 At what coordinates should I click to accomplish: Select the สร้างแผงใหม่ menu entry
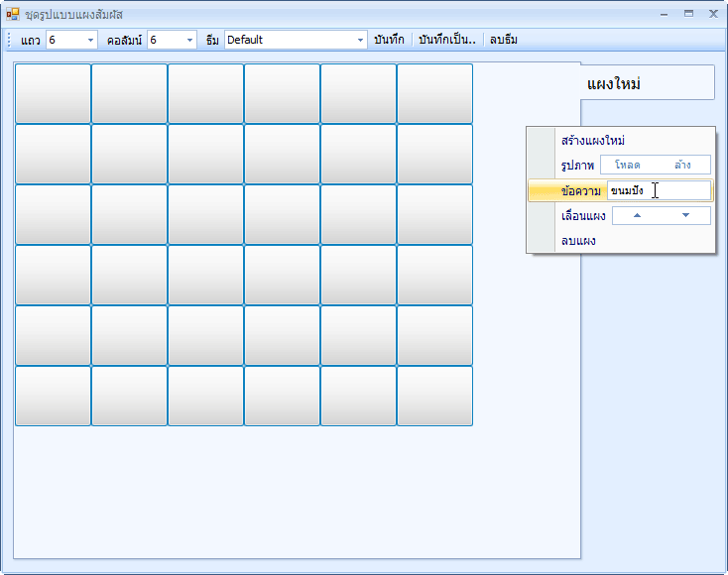pyautogui.click(x=593, y=141)
